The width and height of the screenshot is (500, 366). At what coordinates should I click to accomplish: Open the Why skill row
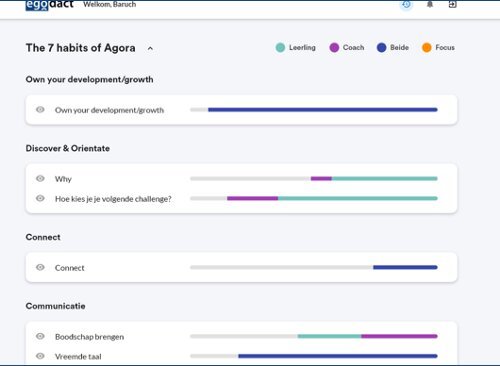241,179
